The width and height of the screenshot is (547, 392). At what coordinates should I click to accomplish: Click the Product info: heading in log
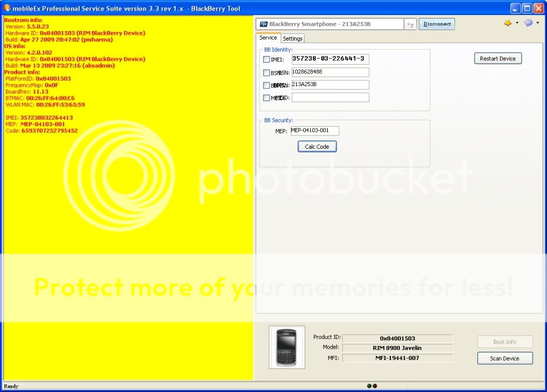(22, 72)
